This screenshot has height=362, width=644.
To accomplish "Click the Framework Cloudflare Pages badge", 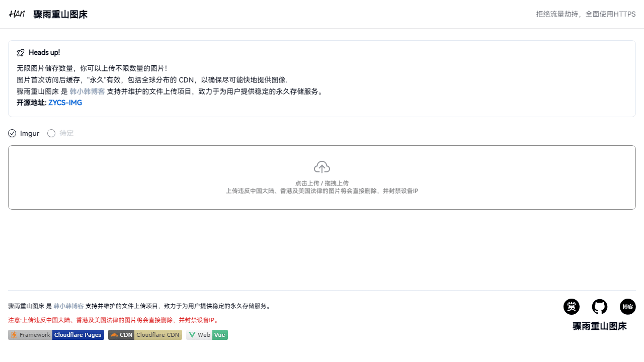I will coord(56,335).
